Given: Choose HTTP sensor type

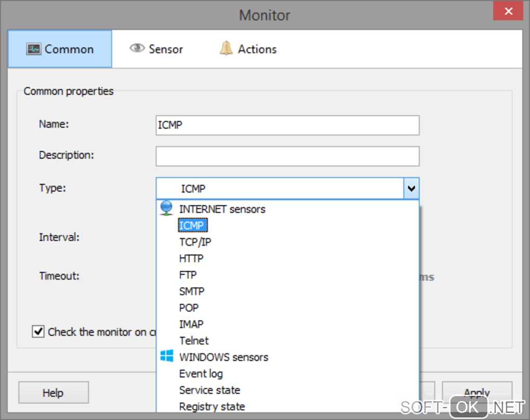Looking at the screenshot, I should (191, 258).
